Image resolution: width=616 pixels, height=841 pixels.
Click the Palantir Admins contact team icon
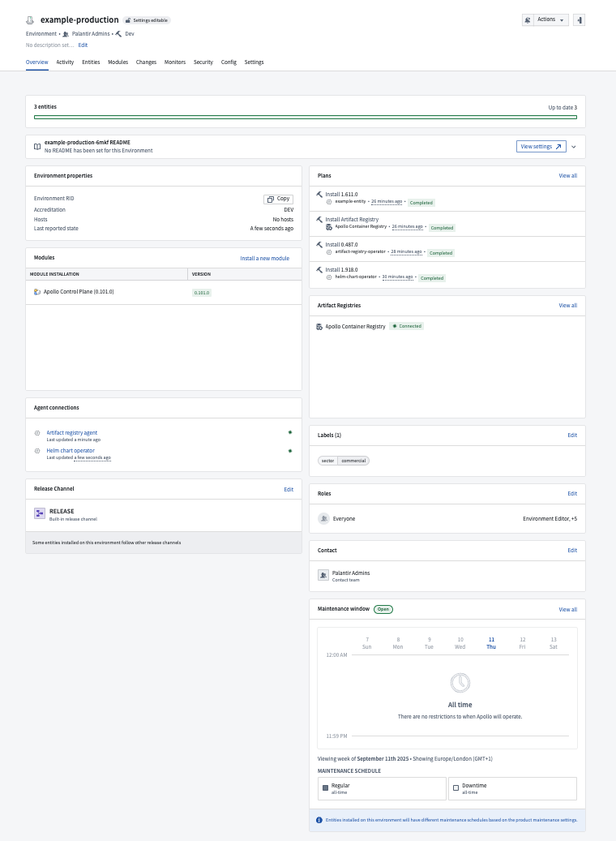[x=323, y=575]
